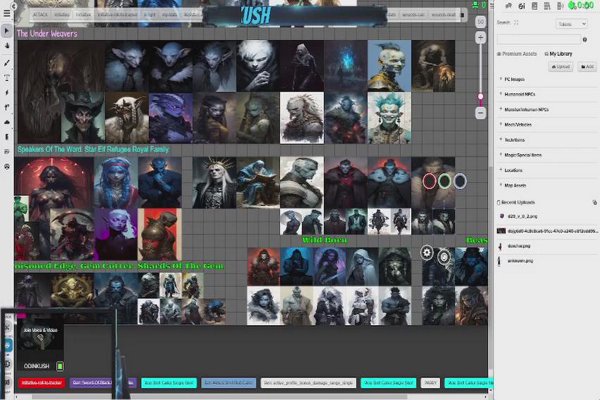This screenshot has height=400, width=600.
Task: Select the Premium Assets radio option
Action: pyautogui.click(x=517, y=54)
